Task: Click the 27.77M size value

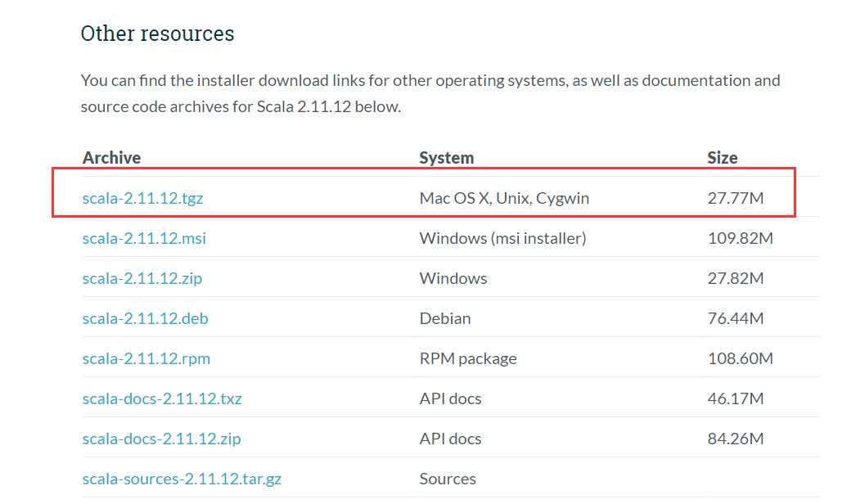Action: [x=736, y=198]
